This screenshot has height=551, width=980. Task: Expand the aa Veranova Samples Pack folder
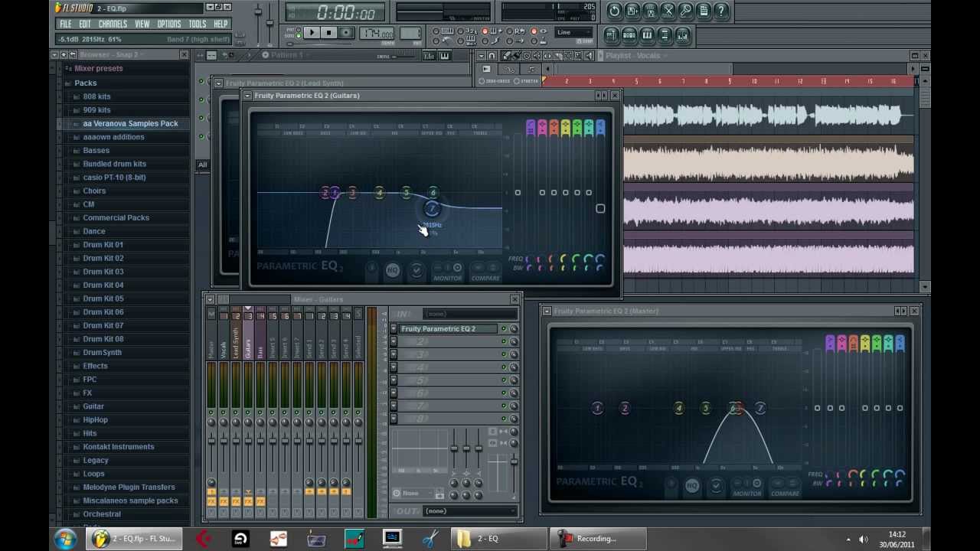coord(130,123)
